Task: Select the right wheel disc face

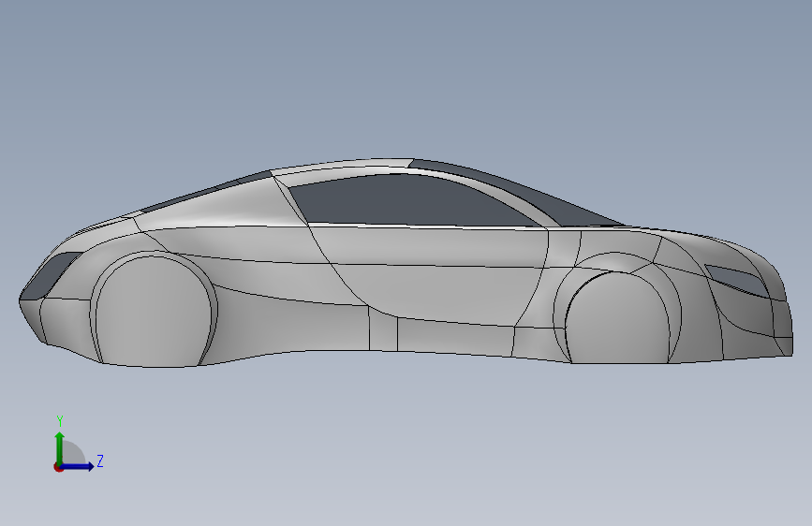Action: (616, 318)
